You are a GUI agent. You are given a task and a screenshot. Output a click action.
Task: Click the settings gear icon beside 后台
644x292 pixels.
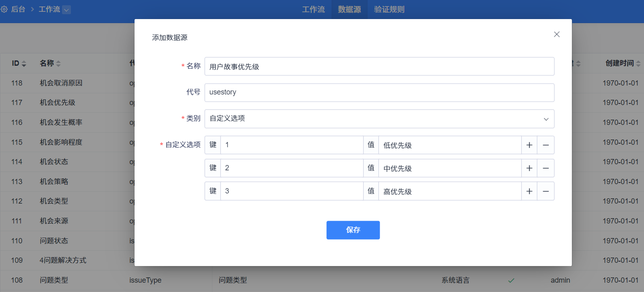click(x=4, y=9)
